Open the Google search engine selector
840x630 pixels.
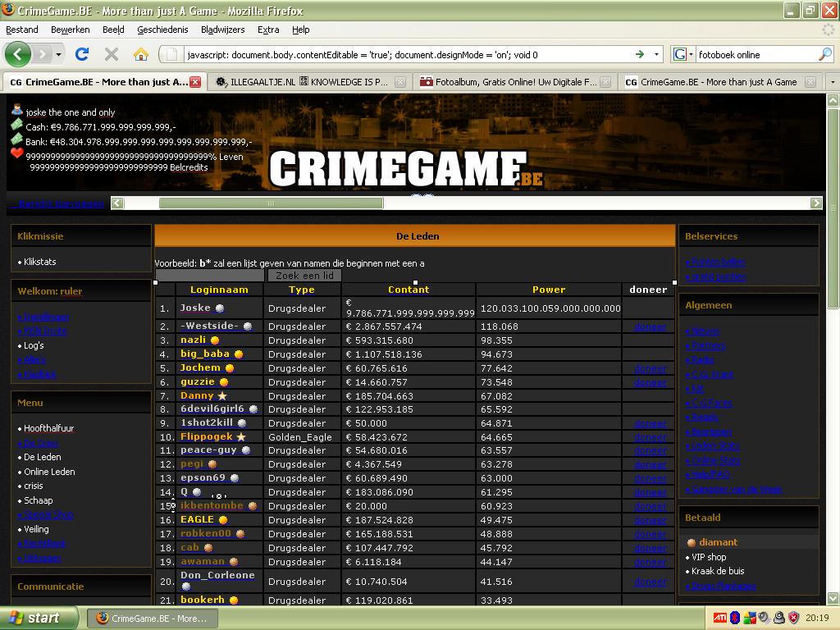pyautogui.click(x=683, y=54)
